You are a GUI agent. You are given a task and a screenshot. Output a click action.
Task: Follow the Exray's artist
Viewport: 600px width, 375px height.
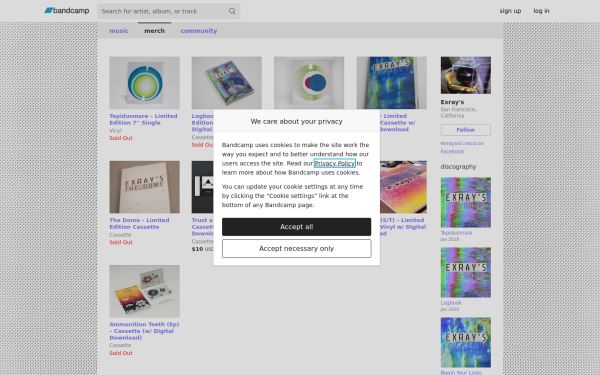[465, 130]
